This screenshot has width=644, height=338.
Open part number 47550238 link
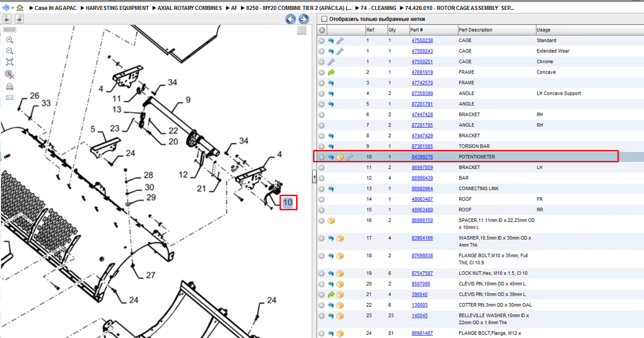pos(422,40)
